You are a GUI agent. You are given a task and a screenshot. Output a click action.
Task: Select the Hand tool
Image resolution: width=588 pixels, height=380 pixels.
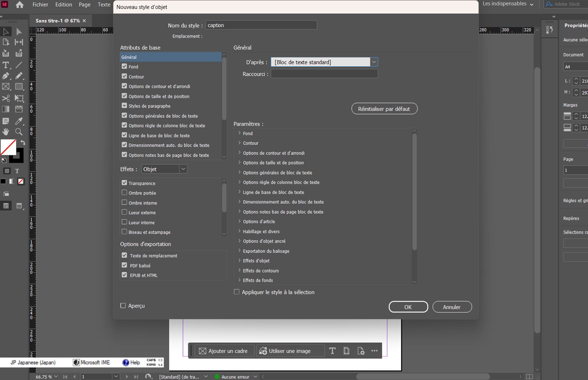(x=6, y=132)
